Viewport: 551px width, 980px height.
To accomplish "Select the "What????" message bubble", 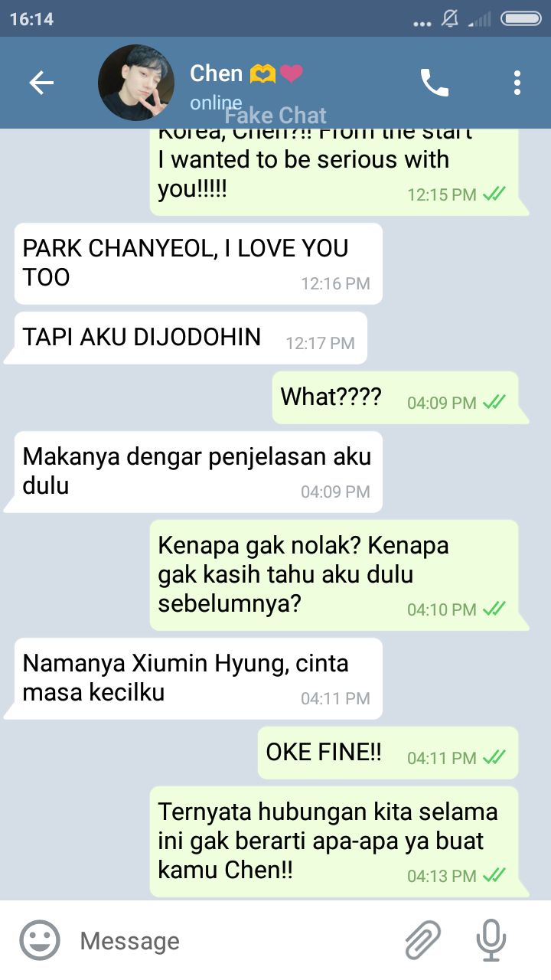I will 395,397.
